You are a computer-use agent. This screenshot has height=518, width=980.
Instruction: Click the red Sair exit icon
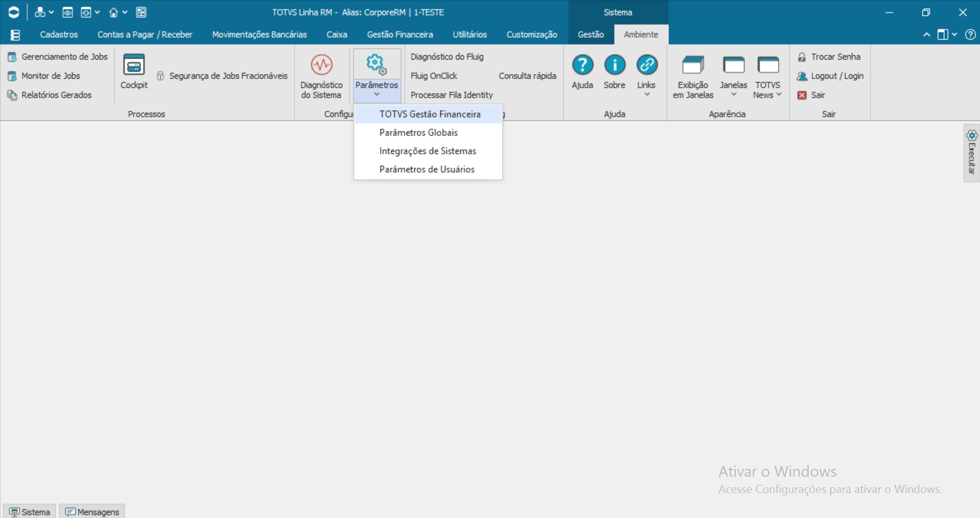click(802, 95)
